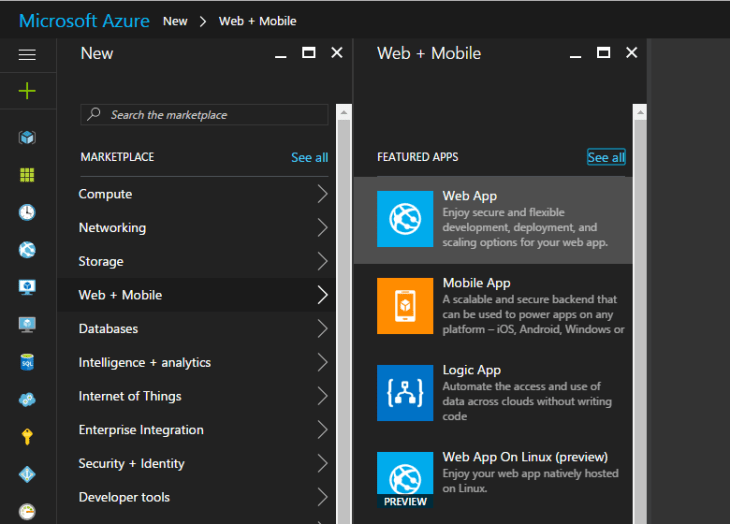Maximize the New blade
Screen dimensions: 730x524
[309, 53]
